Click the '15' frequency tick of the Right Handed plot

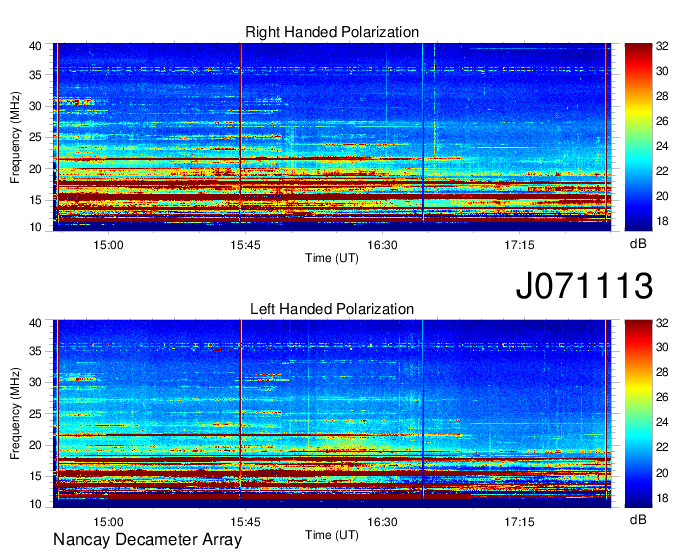pos(36,200)
